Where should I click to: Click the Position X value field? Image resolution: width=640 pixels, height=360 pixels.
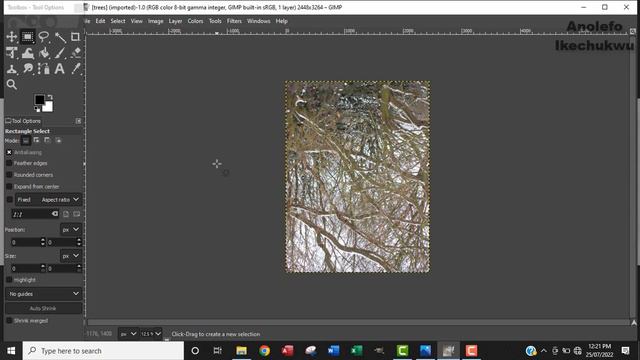25,242
